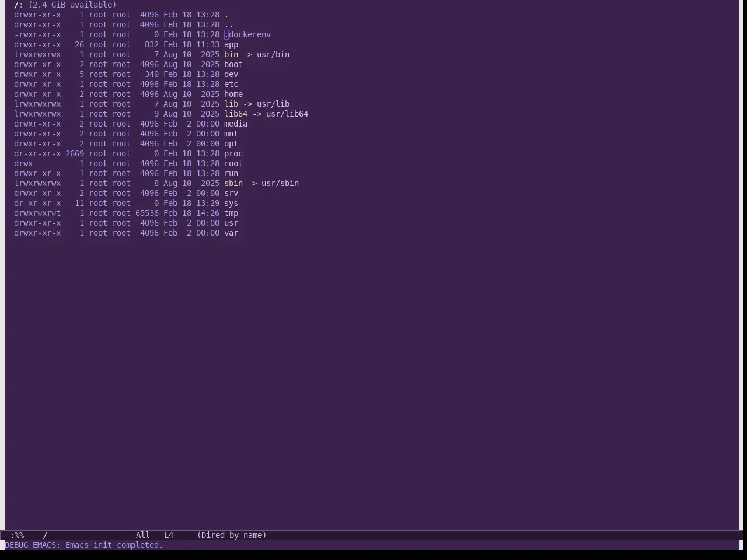747x560 pixels.
Task: Click tmp's drwxrwxrwt permissions text
Action: pyautogui.click(x=37, y=213)
